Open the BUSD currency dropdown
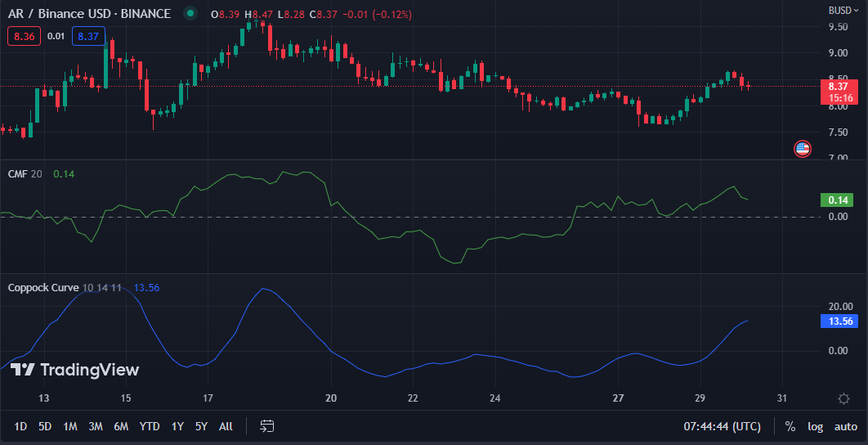 843,11
